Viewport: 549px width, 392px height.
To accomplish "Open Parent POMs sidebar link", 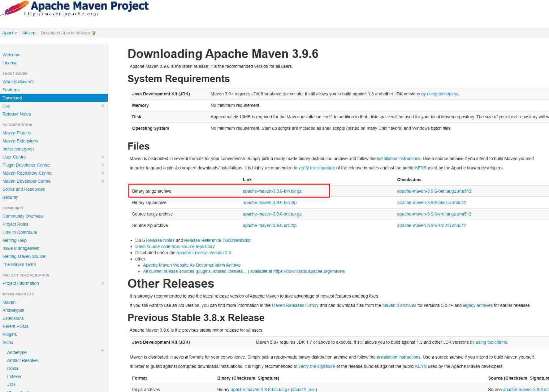I will [x=15, y=326].
